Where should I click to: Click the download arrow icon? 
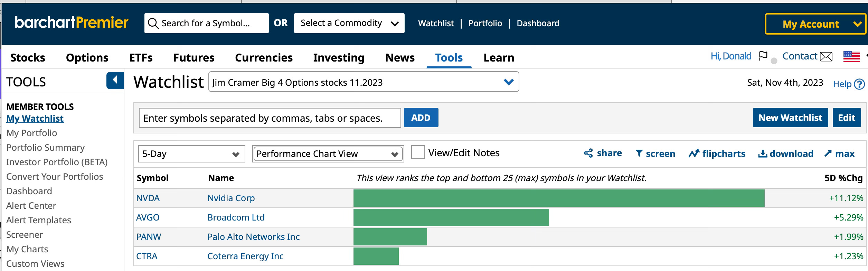click(763, 154)
